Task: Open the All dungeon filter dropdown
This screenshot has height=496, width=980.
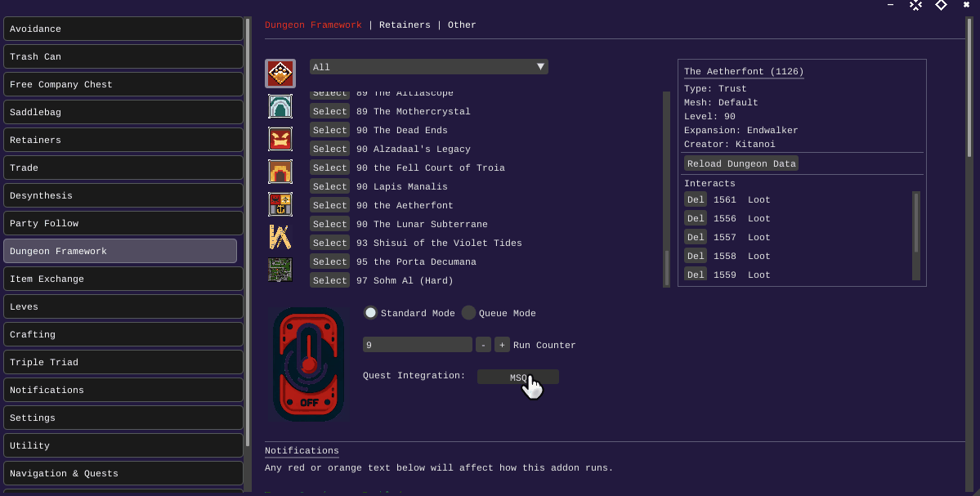Action: 428,67
